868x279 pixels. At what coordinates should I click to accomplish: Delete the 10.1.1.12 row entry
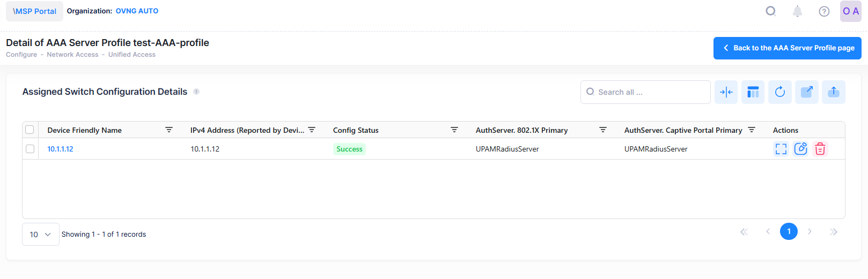[x=820, y=149]
